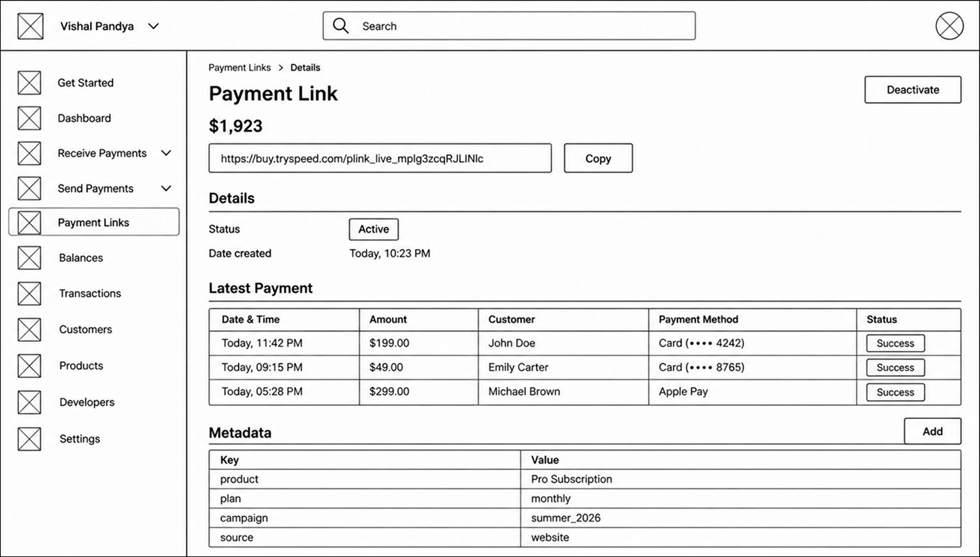The width and height of the screenshot is (980, 557).
Task: Click the Settings sidebar icon
Action: pos(29,439)
